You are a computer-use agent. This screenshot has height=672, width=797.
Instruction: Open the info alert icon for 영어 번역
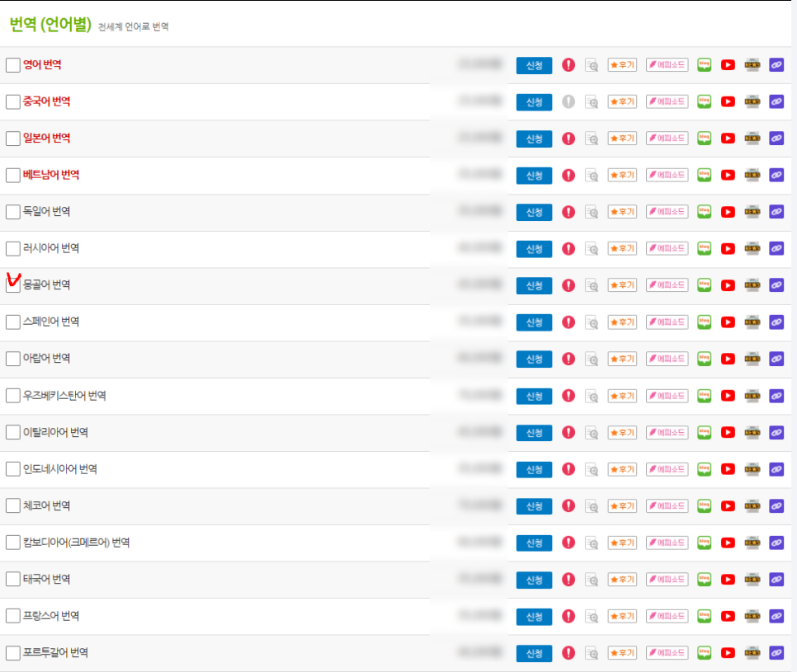tap(568, 65)
